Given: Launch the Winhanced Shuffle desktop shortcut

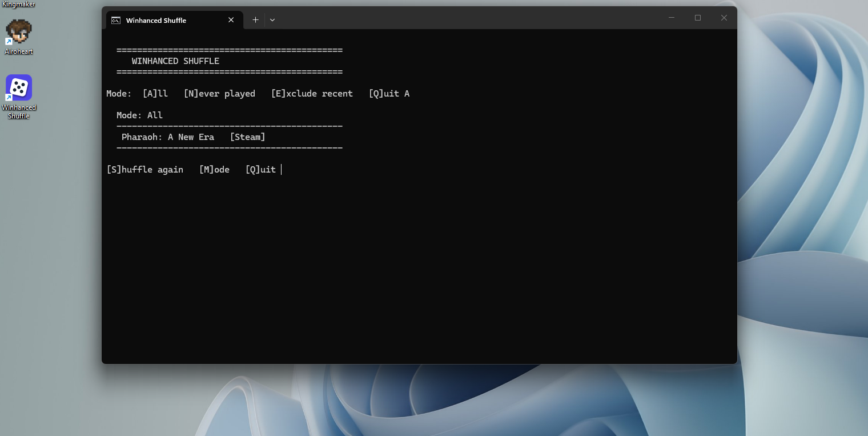Looking at the screenshot, I should 19,97.
